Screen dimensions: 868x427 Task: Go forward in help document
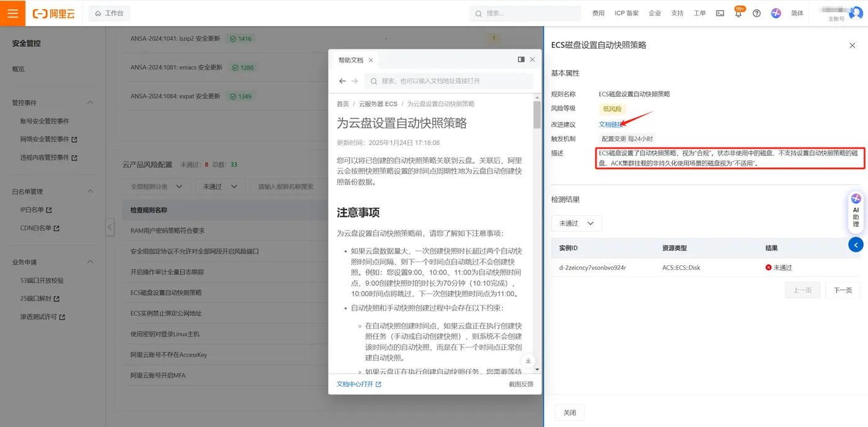pos(355,81)
